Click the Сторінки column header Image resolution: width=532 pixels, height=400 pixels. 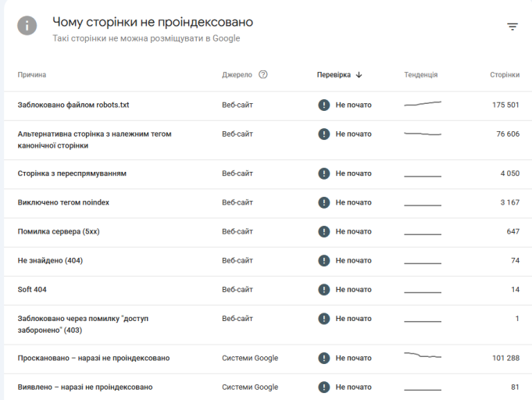[505, 75]
